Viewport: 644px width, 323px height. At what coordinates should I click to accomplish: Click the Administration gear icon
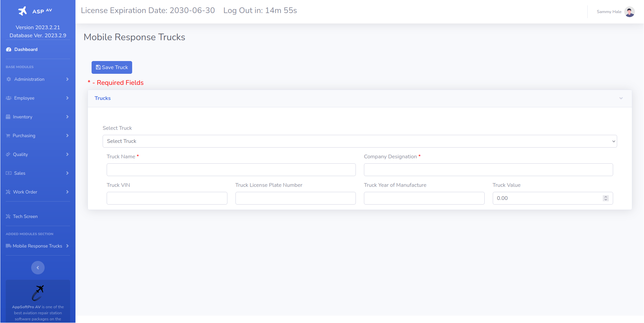[x=9, y=79]
